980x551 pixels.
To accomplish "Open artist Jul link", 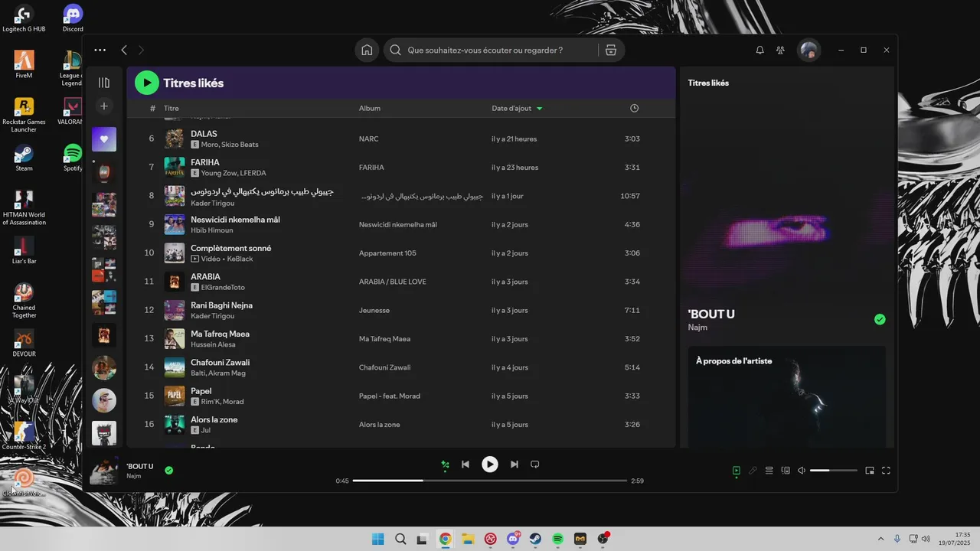I will click(205, 430).
